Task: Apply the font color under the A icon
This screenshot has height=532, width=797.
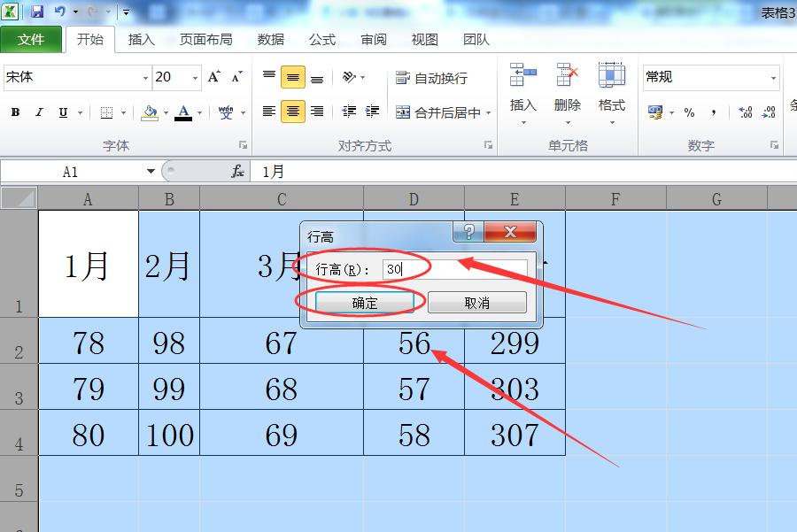Action: pyautogui.click(x=183, y=112)
